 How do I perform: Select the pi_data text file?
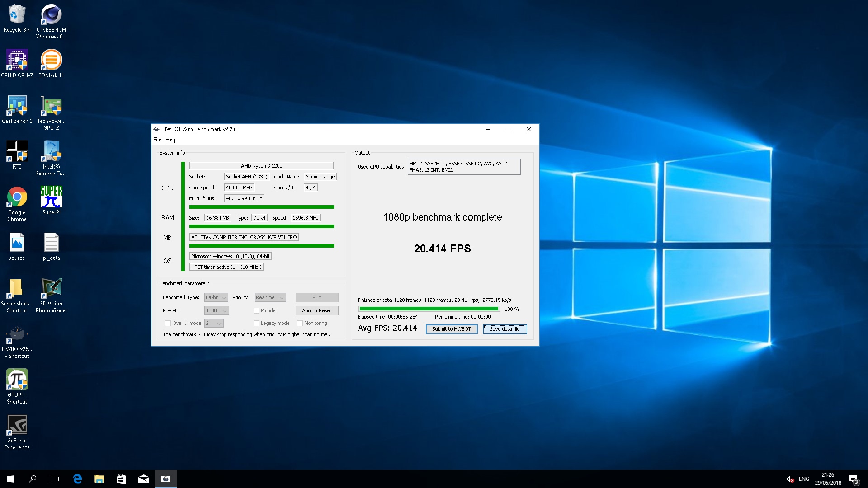[x=51, y=247]
